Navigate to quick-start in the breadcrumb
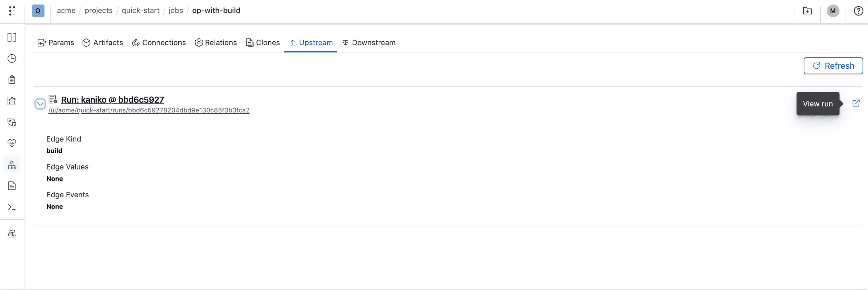The height and width of the screenshot is (290, 868). click(140, 10)
